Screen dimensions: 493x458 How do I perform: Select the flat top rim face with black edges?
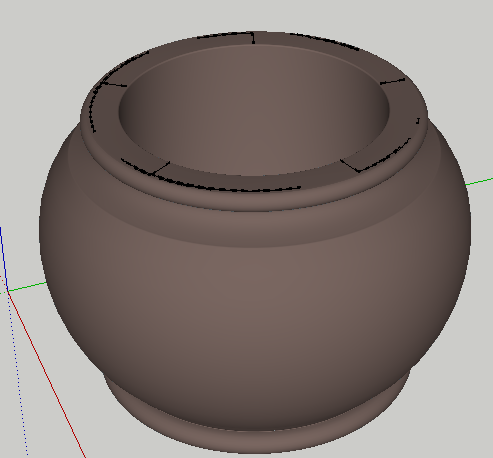pyautogui.click(x=253, y=184)
